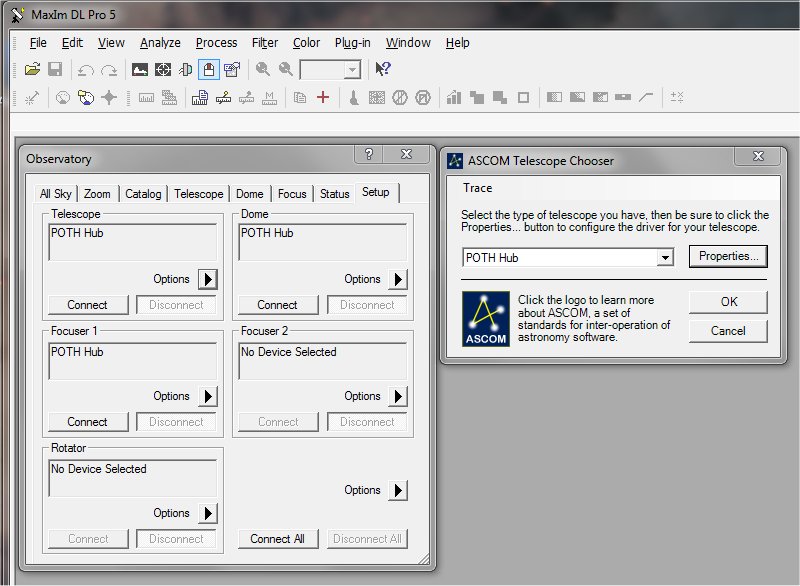
Task: Switch to the Catalog tab
Action: click(x=143, y=194)
